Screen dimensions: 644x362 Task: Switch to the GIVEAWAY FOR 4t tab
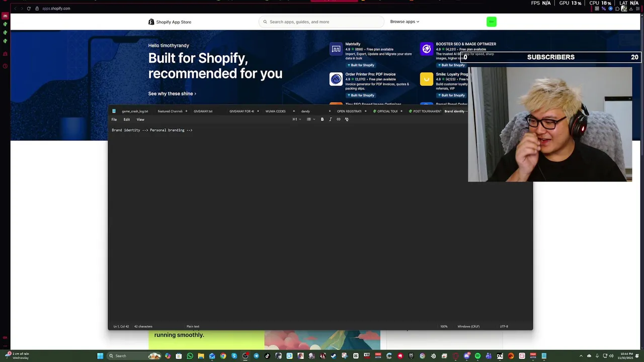[242, 111]
